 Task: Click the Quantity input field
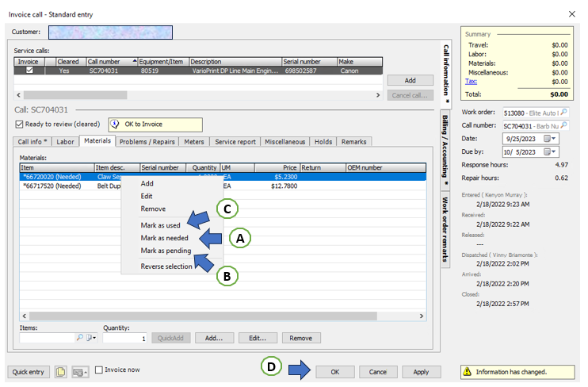pos(124,338)
